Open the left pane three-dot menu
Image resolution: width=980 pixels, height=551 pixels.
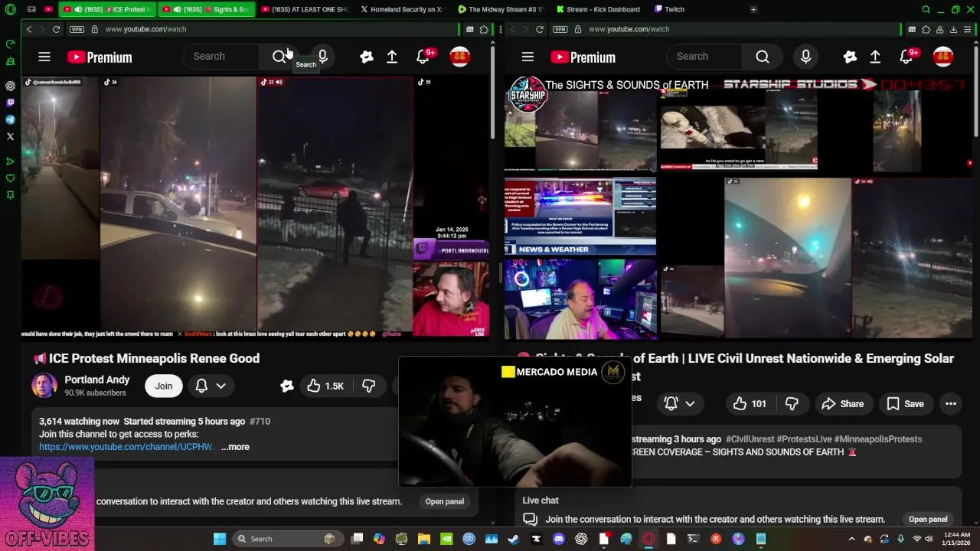tap(500, 29)
